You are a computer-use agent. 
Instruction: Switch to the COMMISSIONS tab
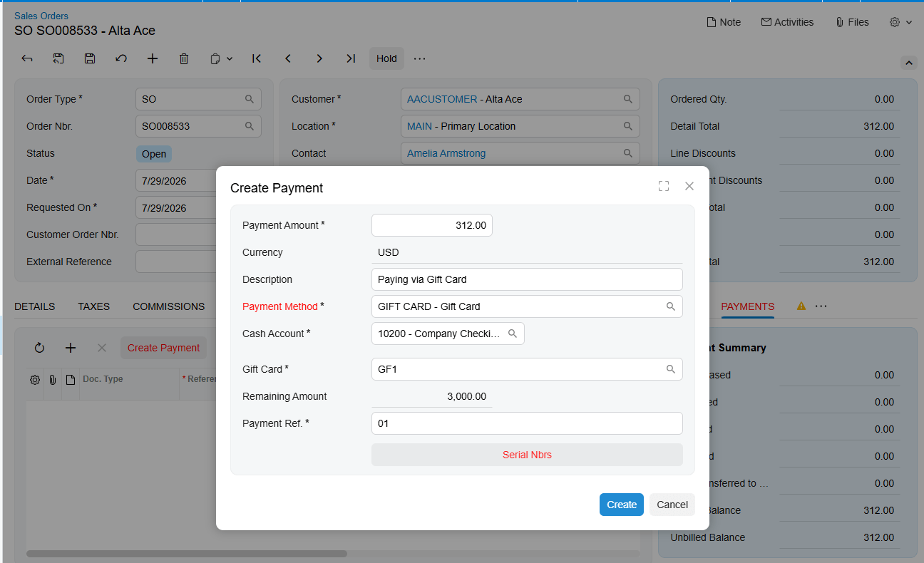[168, 306]
